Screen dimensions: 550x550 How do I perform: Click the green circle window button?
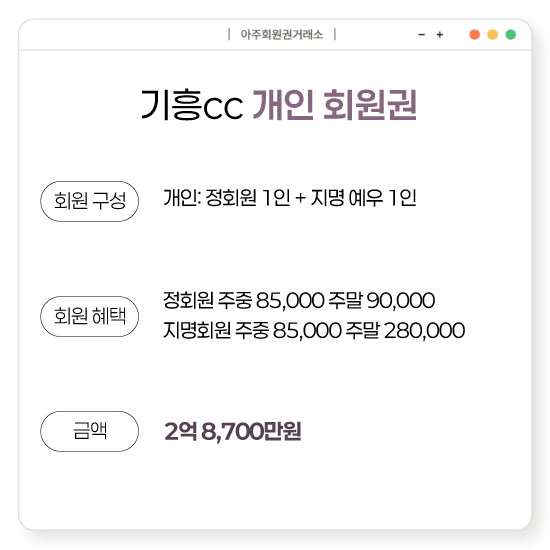pyautogui.click(x=511, y=35)
